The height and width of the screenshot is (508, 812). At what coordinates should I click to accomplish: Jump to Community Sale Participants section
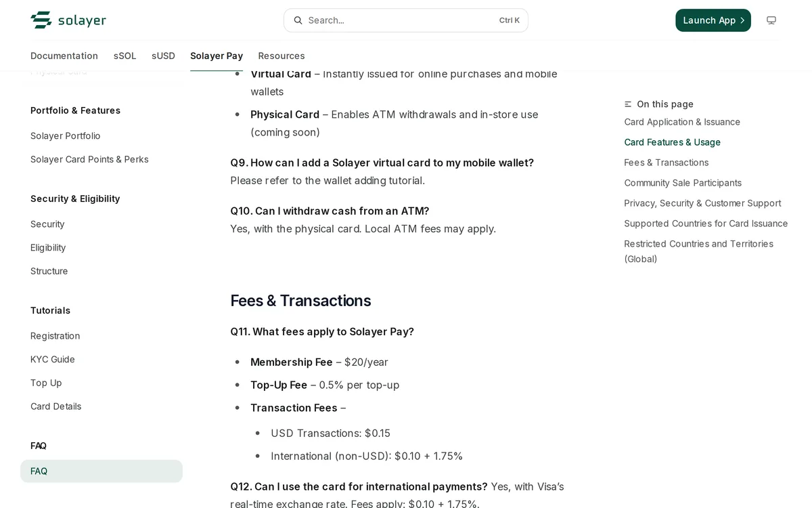(x=683, y=183)
